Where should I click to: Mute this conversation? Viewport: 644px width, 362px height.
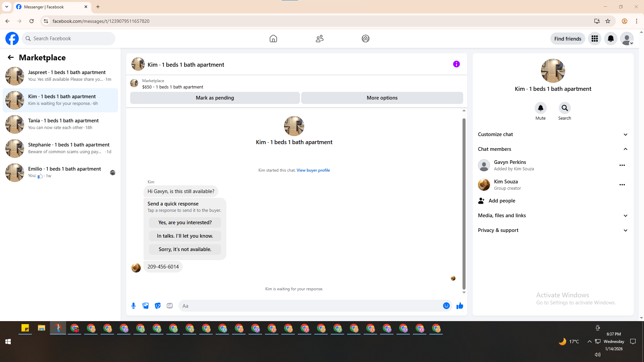click(x=540, y=108)
